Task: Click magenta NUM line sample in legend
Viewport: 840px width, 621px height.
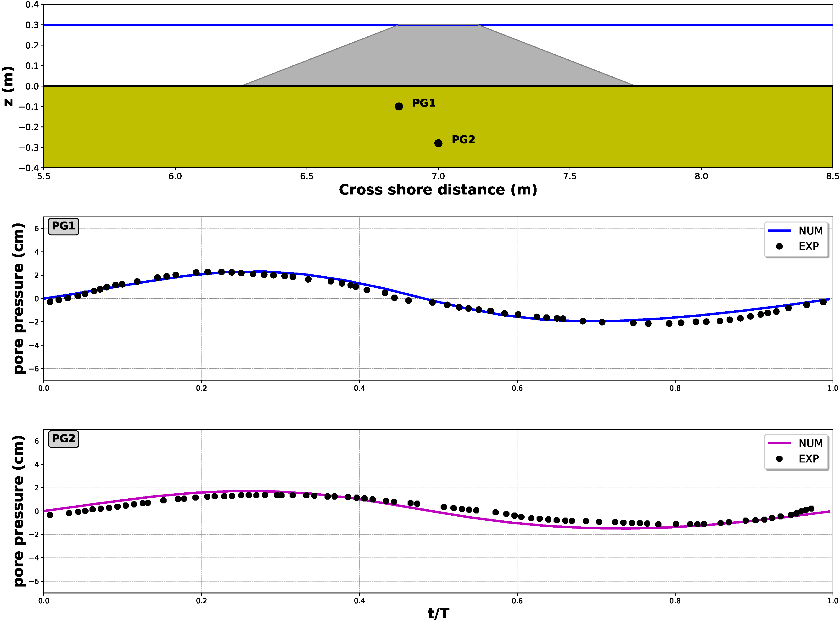Action: pyautogui.click(x=779, y=443)
